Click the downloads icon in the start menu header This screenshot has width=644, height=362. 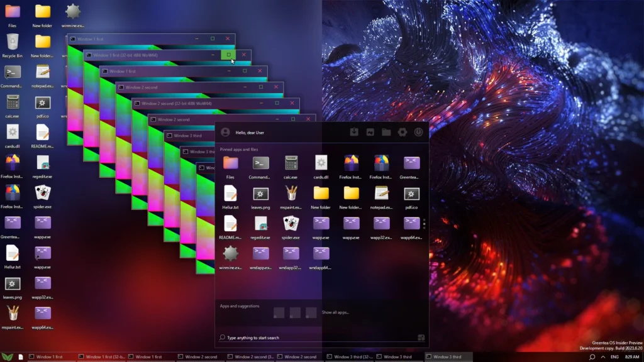353,132
